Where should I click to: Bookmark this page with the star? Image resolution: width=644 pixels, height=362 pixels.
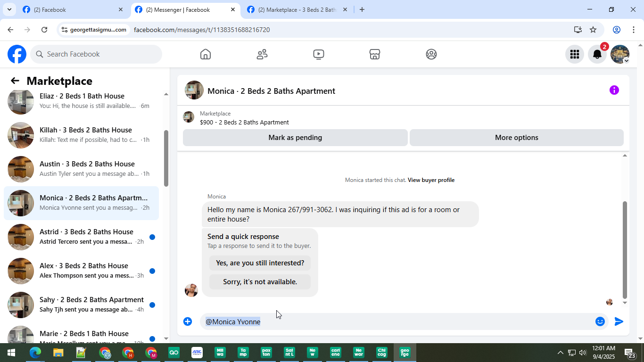click(x=593, y=30)
